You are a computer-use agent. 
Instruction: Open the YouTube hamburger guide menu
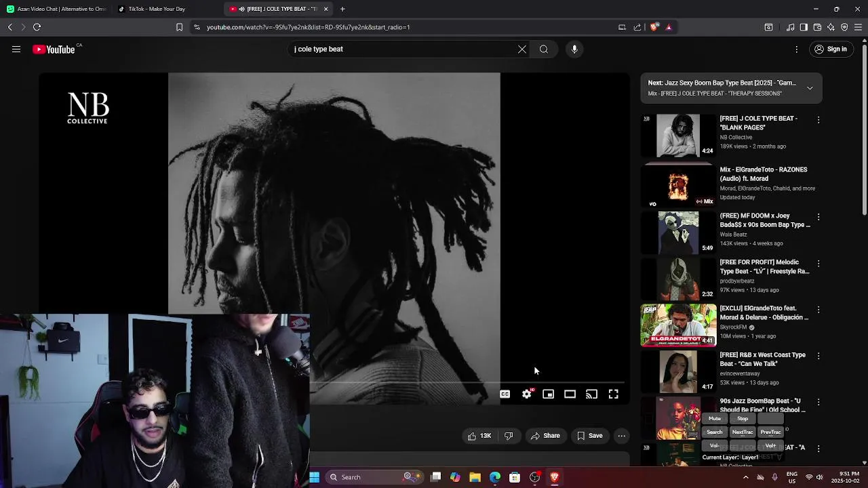coord(16,49)
